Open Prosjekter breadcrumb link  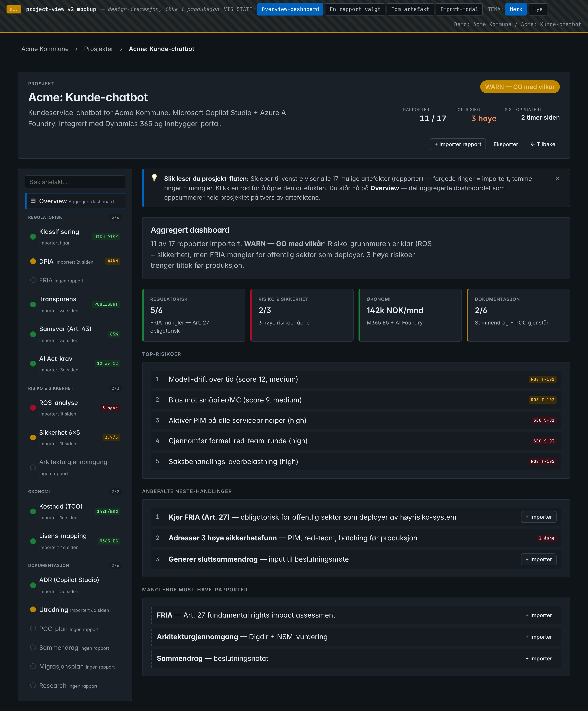pyautogui.click(x=99, y=49)
